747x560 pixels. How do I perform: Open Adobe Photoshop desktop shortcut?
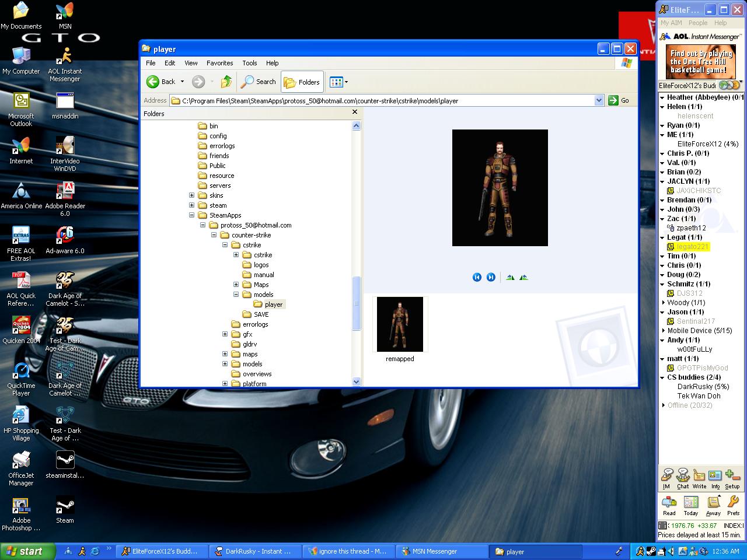pyautogui.click(x=21, y=513)
